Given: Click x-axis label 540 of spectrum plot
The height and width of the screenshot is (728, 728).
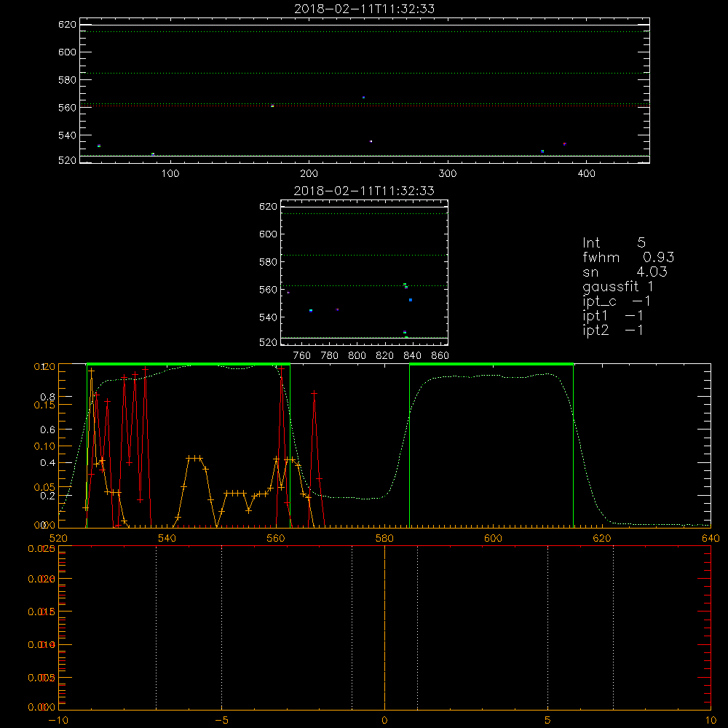Looking at the screenshot, I should click(167, 538).
